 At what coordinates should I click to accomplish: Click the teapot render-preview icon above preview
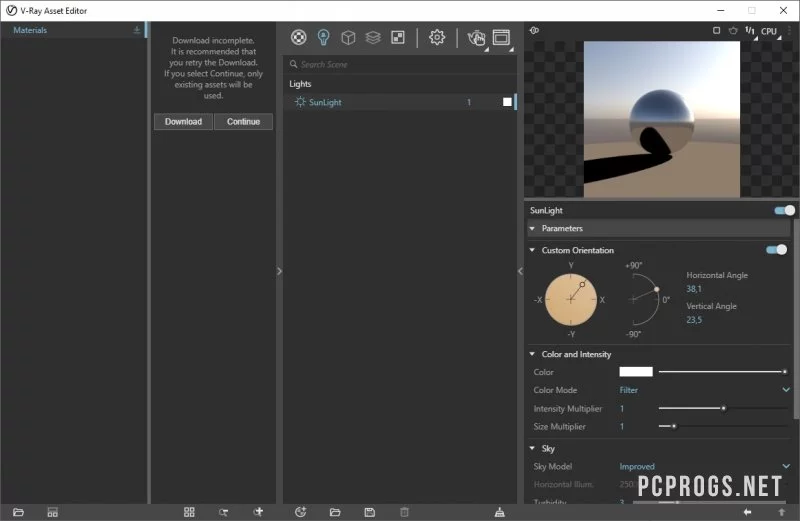click(x=733, y=31)
